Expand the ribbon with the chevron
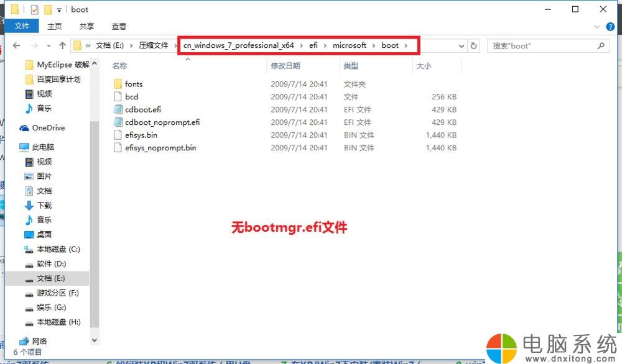The image size is (622, 364). (x=597, y=27)
